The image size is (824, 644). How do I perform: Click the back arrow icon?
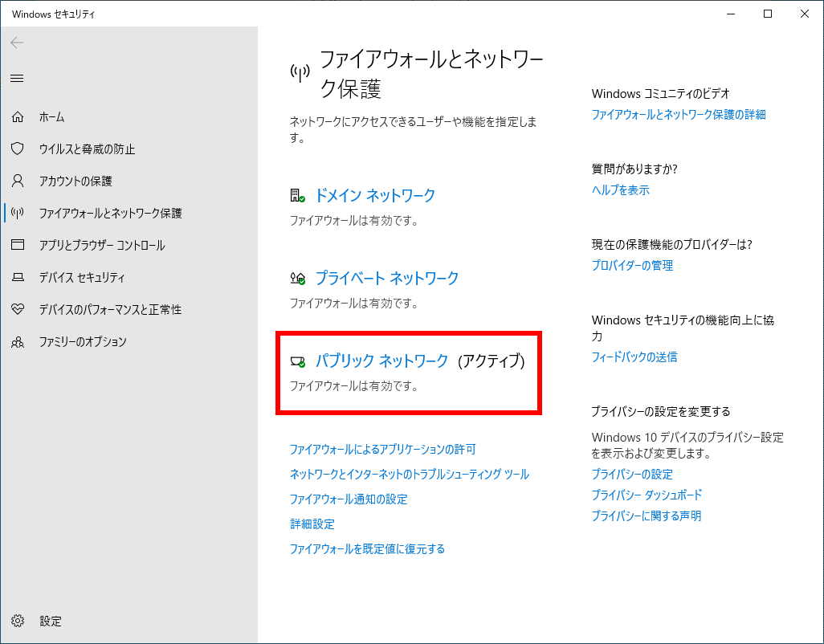click(17, 43)
